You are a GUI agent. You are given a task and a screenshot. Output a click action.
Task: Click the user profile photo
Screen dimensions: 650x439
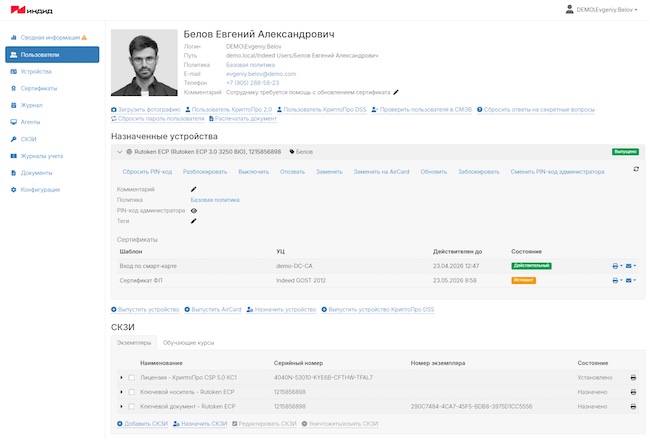tap(144, 63)
